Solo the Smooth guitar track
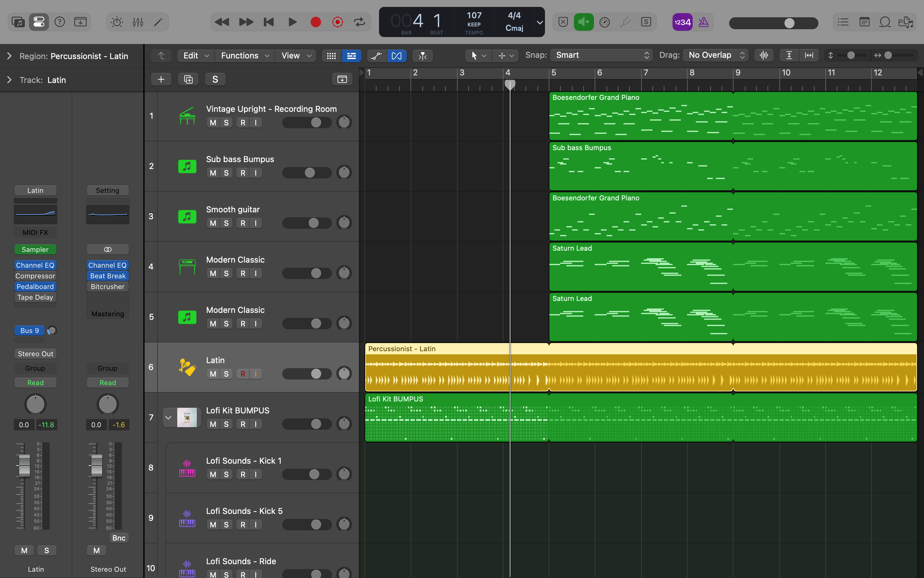The width and height of the screenshot is (924, 578). point(226,223)
